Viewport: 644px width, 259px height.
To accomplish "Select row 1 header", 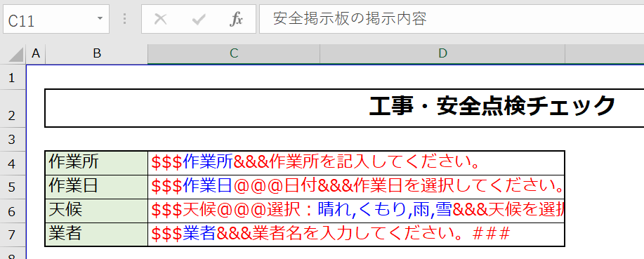I will [x=13, y=77].
